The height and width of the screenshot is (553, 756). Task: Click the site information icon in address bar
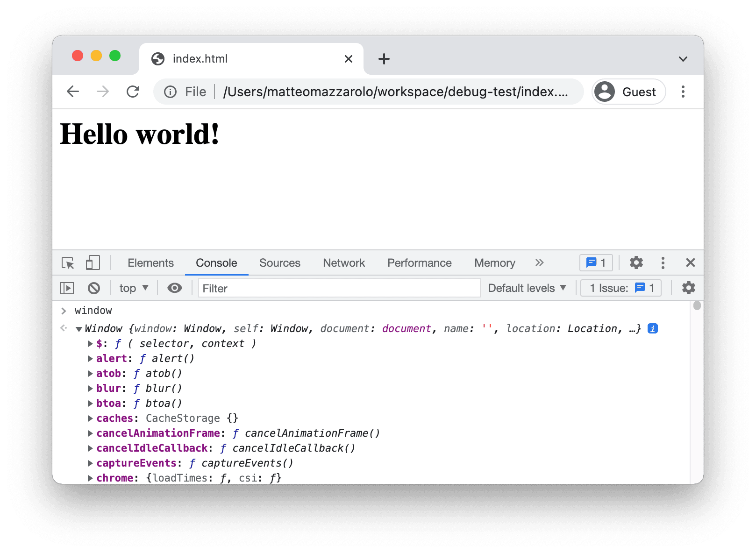(x=170, y=92)
